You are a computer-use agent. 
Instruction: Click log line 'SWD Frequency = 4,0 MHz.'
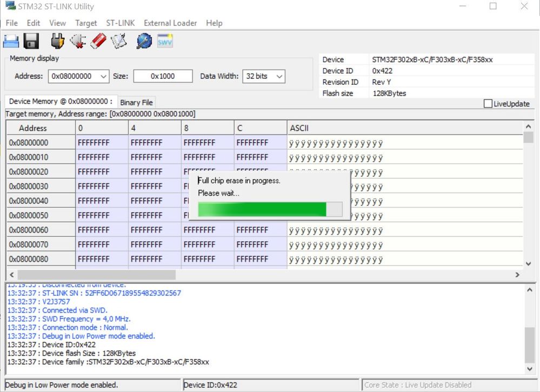[x=69, y=319]
